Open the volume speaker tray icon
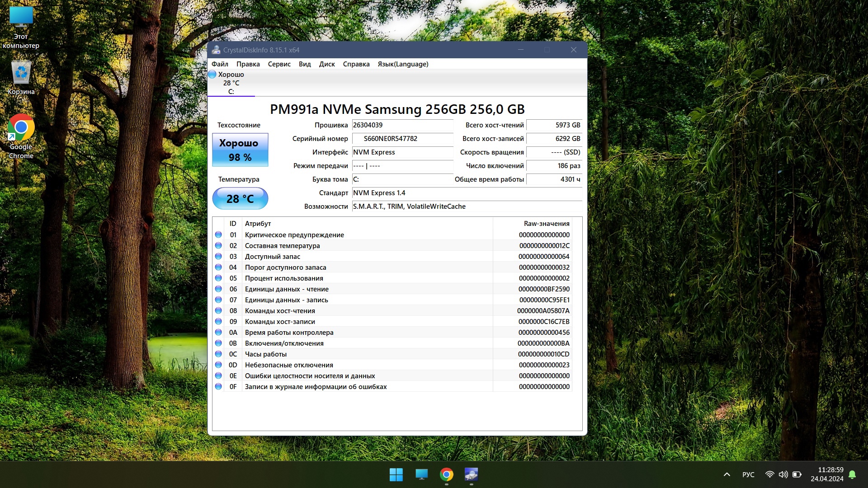 coord(783,474)
